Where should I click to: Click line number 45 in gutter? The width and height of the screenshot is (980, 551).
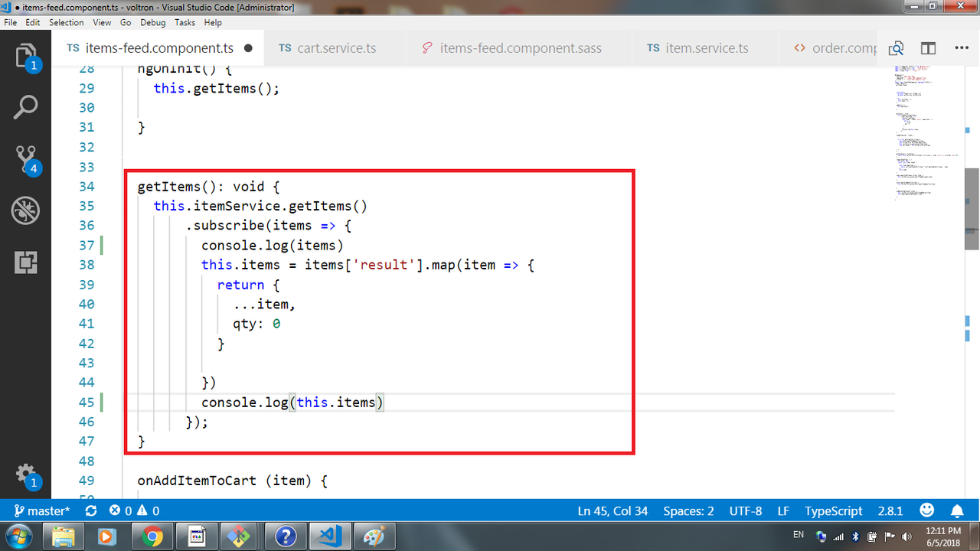pyautogui.click(x=86, y=402)
